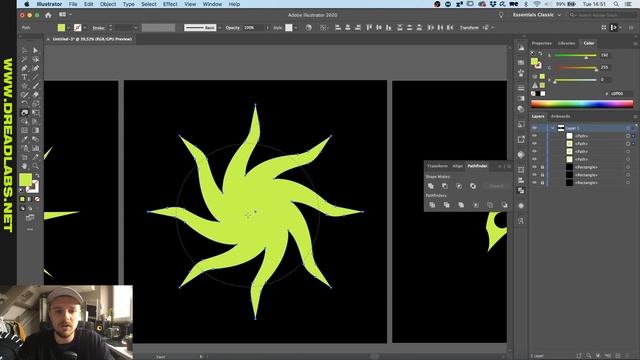Select the Hand tool
Screen dimensions: 640x360
pyautogui.click(x=24, y=166)
